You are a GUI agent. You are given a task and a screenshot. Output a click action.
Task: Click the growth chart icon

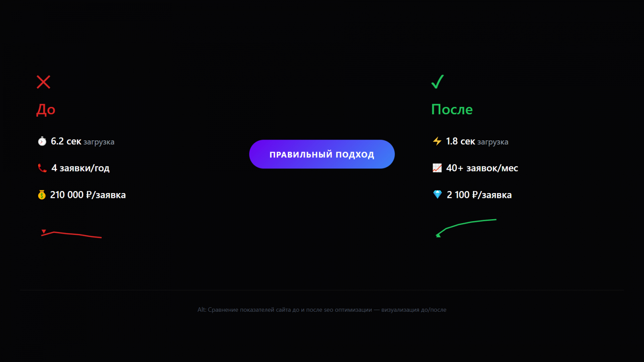tap(437, 168)
